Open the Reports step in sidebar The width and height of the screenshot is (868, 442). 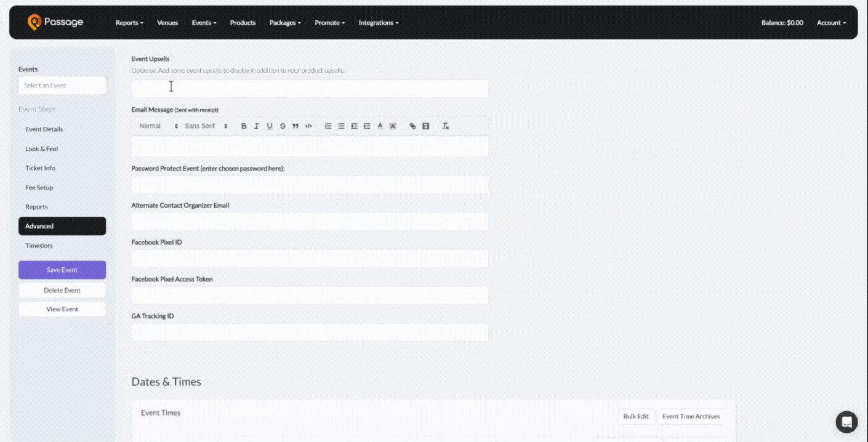[x=62, y=207]
